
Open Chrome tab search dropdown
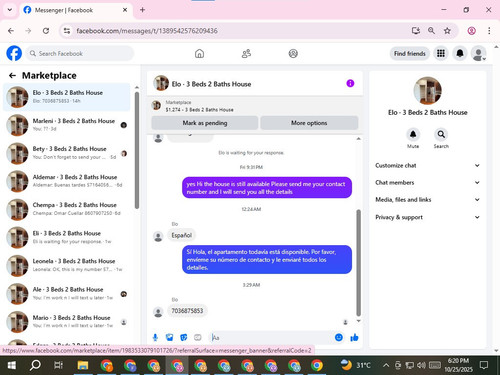[x=10, y=10]
